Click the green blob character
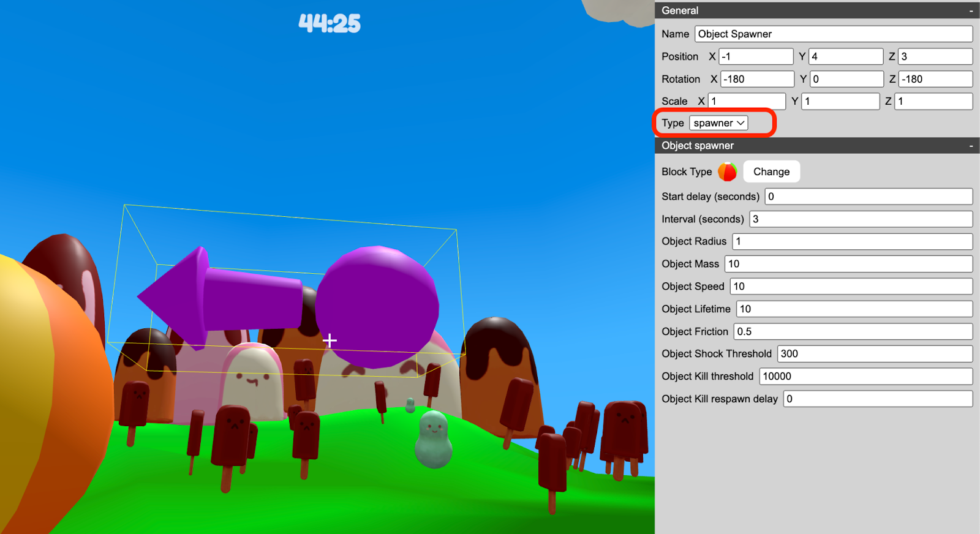The width and height of the screenshot is (980, 534). point(434,440)
